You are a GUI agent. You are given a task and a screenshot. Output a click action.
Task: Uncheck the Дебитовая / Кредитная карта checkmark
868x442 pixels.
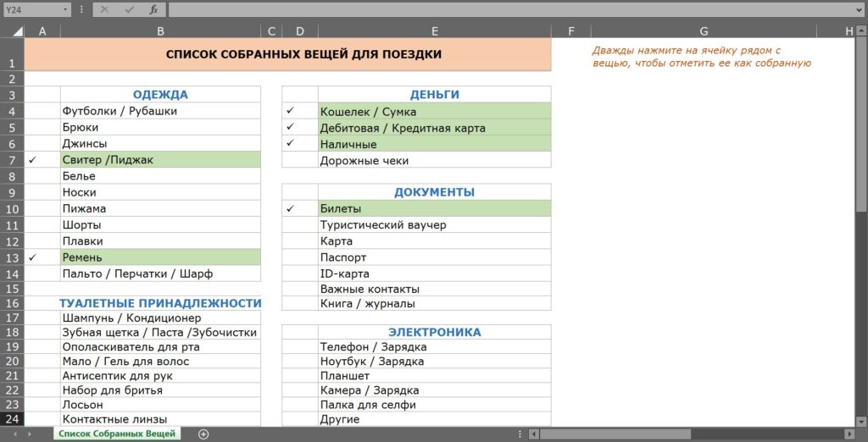coord(299,128)
